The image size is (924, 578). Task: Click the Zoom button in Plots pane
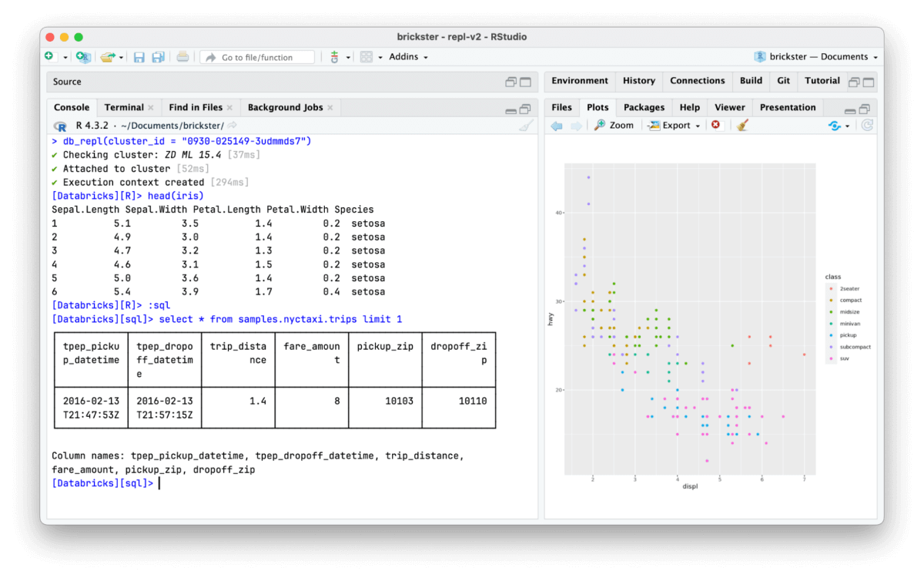[614, 126]
